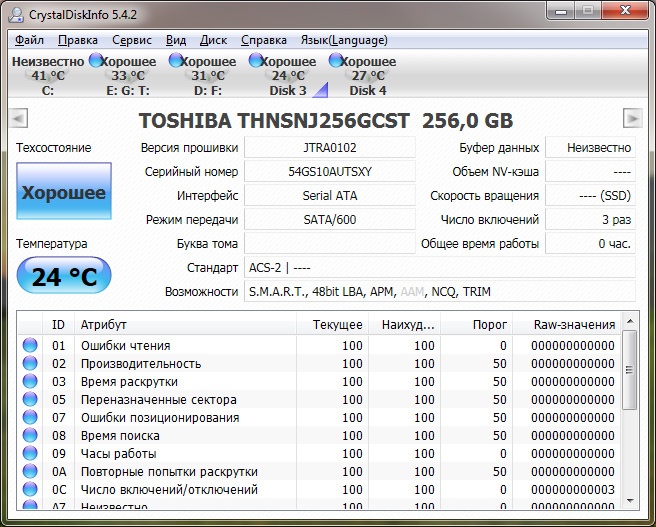Open the Сервис menu
The image size is (656, 527).
point(132,40)
